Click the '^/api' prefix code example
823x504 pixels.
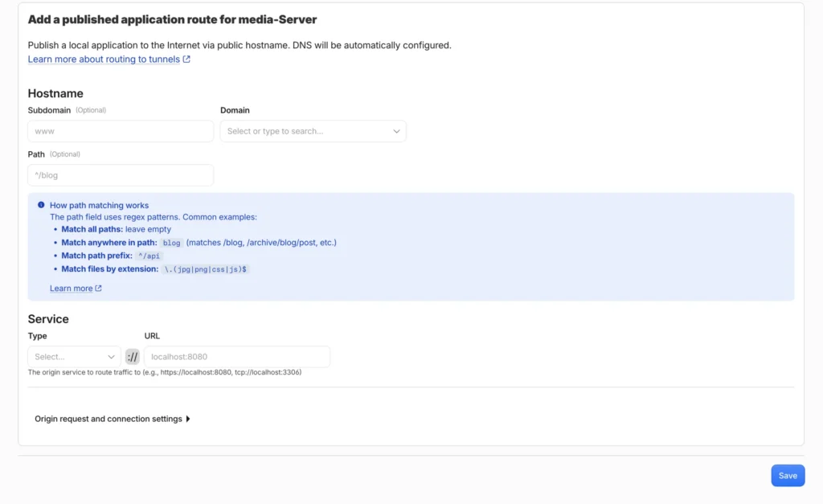[x=149, y=256]
